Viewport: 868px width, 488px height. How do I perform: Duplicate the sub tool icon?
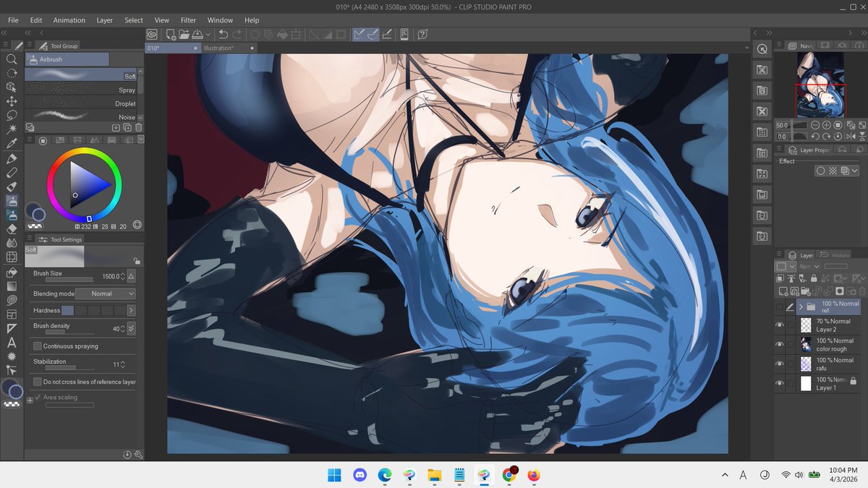tap(127, 127)
